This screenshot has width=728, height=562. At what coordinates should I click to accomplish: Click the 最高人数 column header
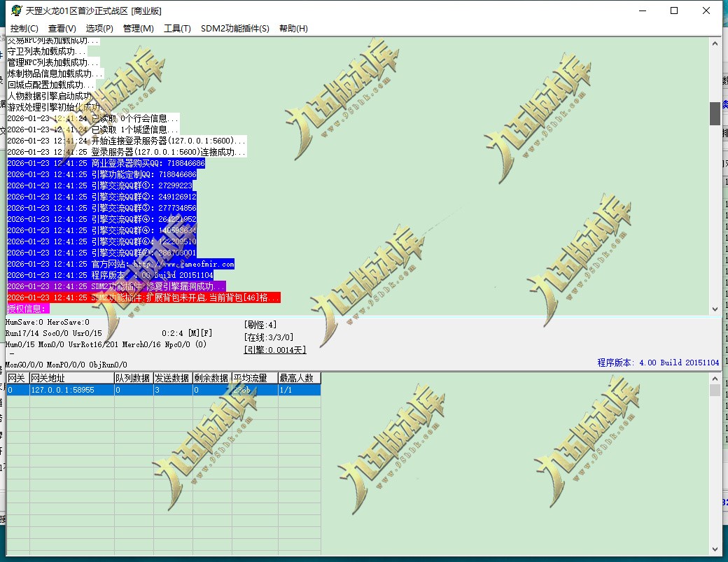[x=299, y=378]
